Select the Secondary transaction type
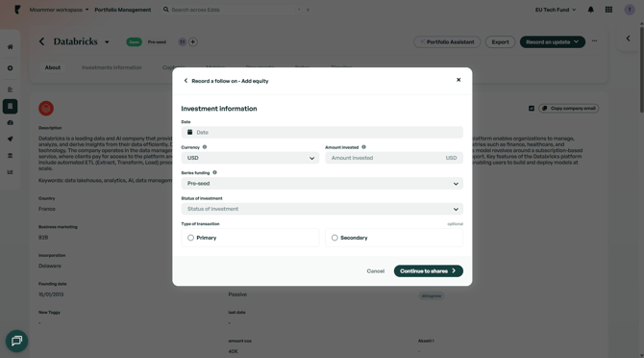Viewport: 644px width, 358px height. click(x=394, y=238)
